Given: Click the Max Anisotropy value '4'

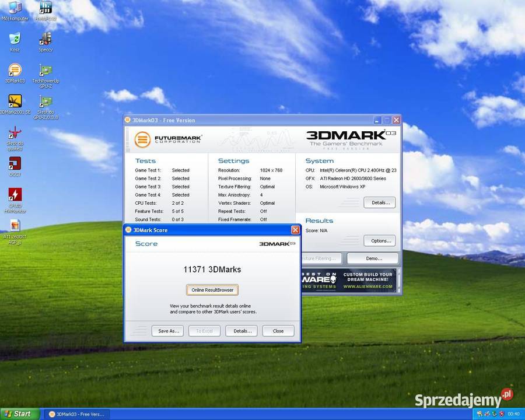Looking at the screenshot, I should click(261, 195).
